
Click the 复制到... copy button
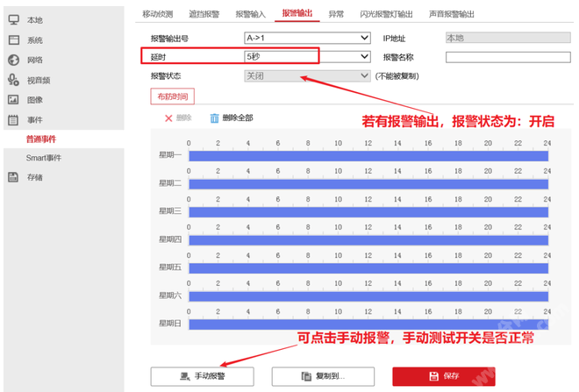[323, 376]
